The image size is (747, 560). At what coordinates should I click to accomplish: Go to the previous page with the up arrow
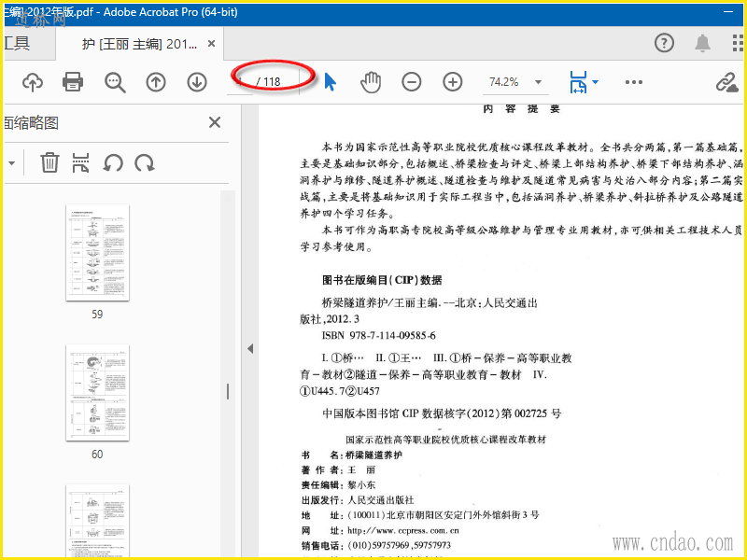coord(156,82)
